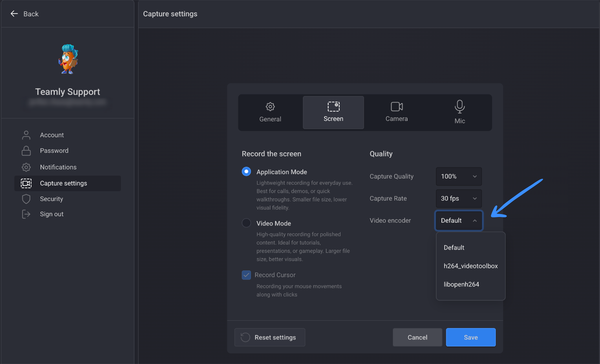Open the Capture Rate 30 fps dropdown
The image size is (600, 364).
[x=459, y=198]
